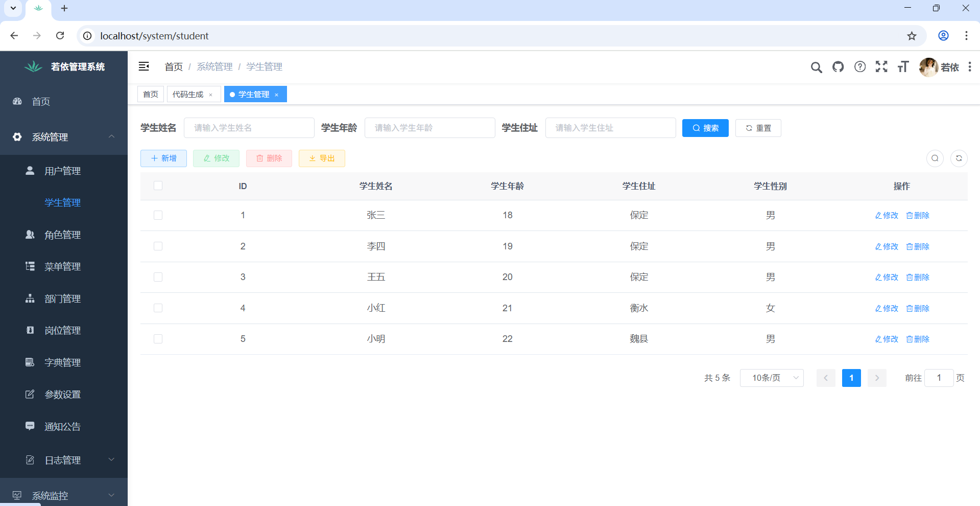This screenshot has height=506, width=980.
Task: Open layout size text icon
Action: 903,66
